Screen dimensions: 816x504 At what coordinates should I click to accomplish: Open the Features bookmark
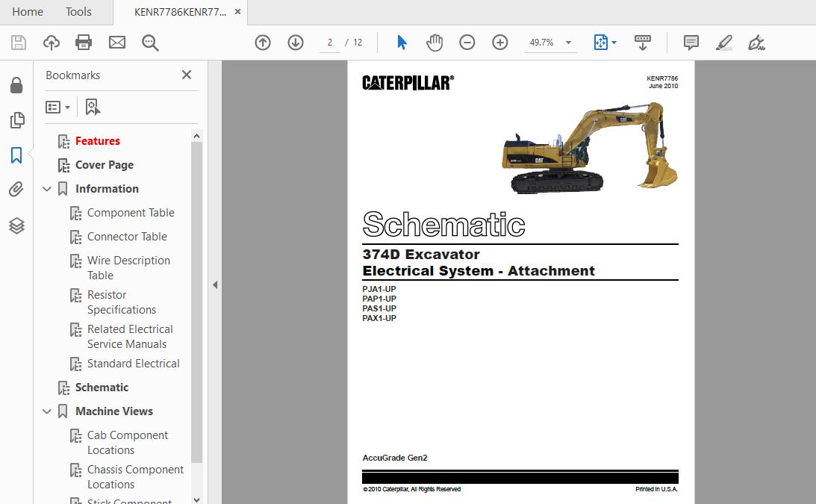[97, 141]
